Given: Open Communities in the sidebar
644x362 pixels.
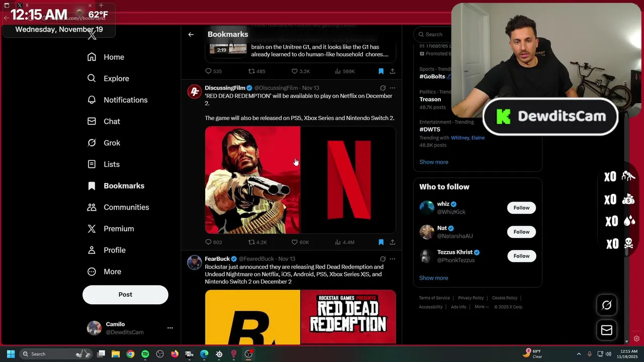Looking at the screenshot, I should [118, 207].
